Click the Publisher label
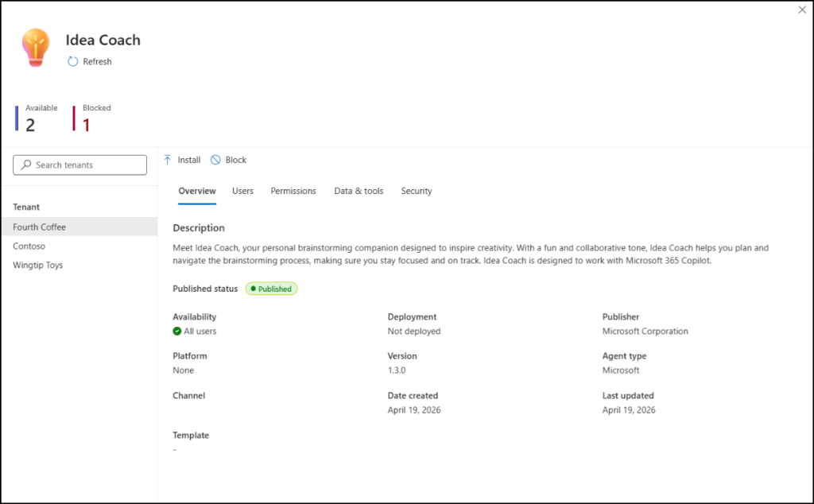Viewport: 814px width, 504px height. coord(621,316)
